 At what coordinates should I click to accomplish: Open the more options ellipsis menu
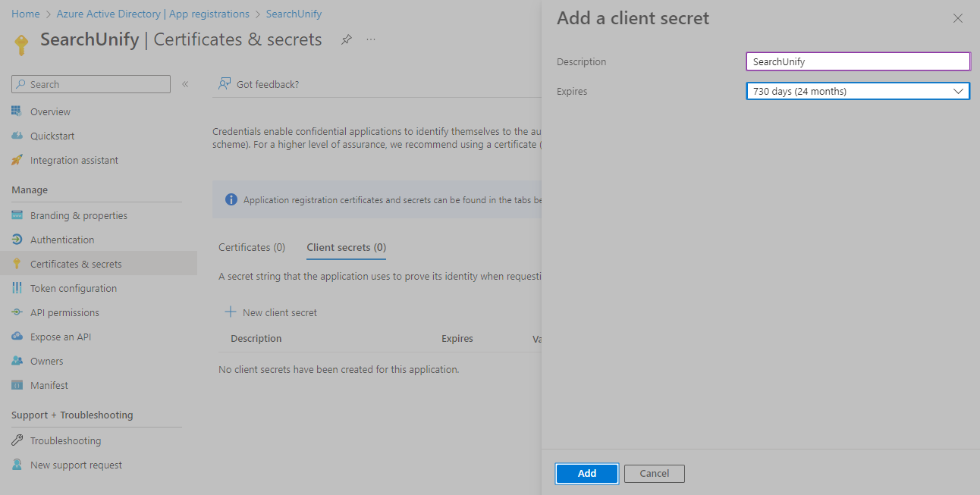(x=371, y=39)
